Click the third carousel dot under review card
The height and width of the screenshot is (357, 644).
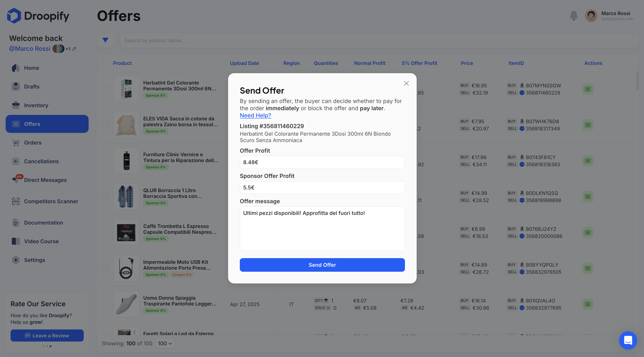(x=51, y=346)
